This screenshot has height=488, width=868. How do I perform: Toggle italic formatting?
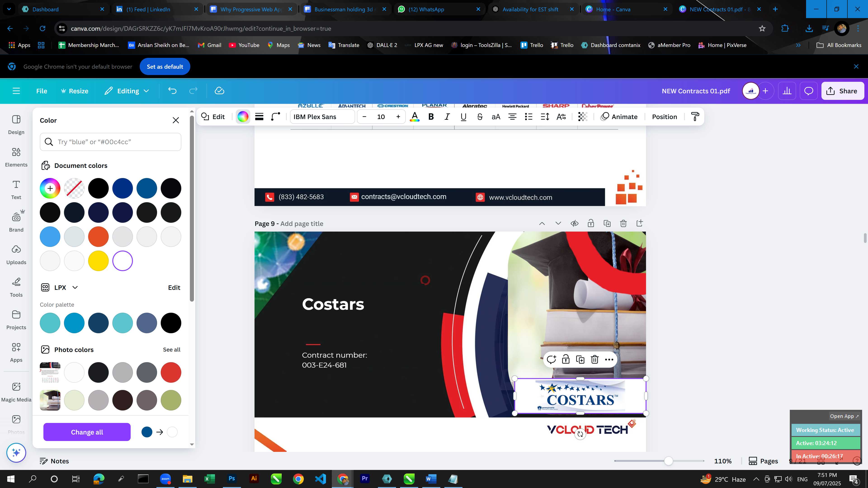pos(447,117)
